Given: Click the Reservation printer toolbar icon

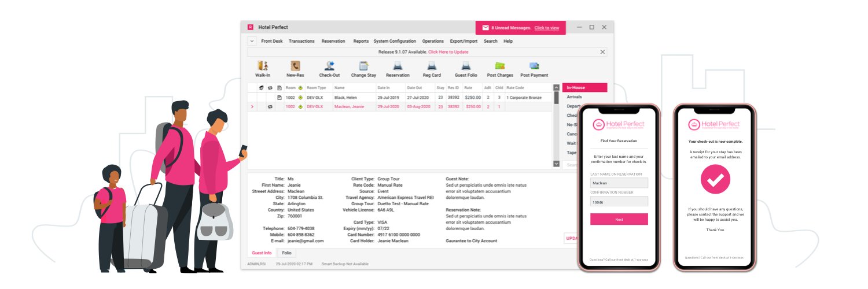Looking at the screenshot, I should [398, 66].
